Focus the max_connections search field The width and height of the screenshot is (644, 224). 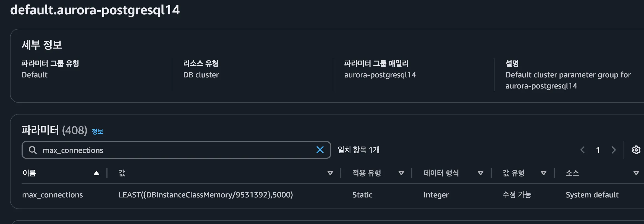pyautogui.click(x=176, y=150)
